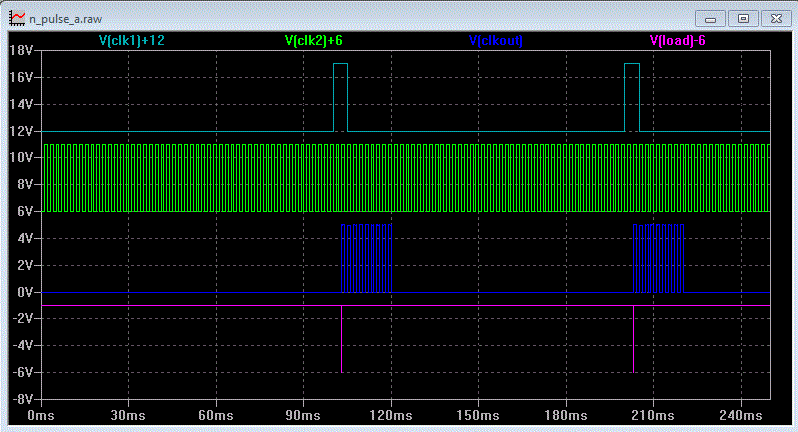Image resolution: width=798 pixels, height=432 pixels.
Task: Click the -8V vertical axis label
Action: (x=22, y=399)
